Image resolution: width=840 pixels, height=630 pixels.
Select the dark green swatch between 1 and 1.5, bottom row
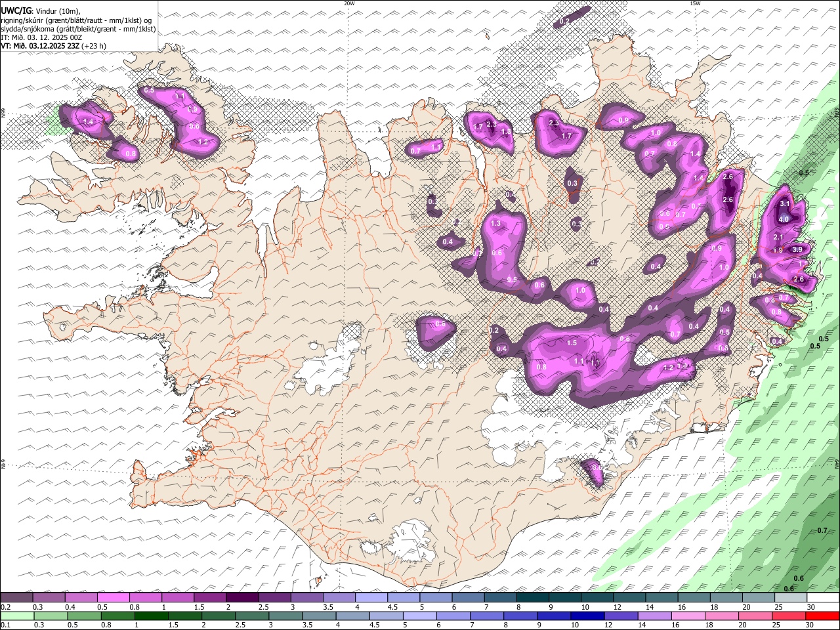152,616
